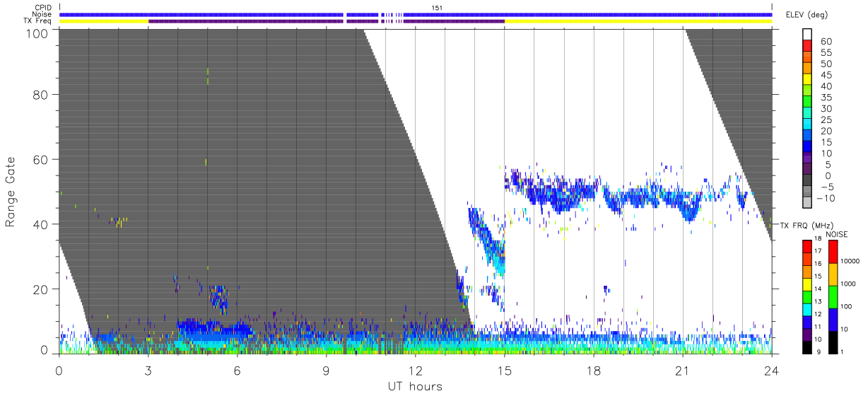Screen dimensions: 868x401
Task: Click the yellow swatch in ELEV color bar
Action: coord(809,79)
